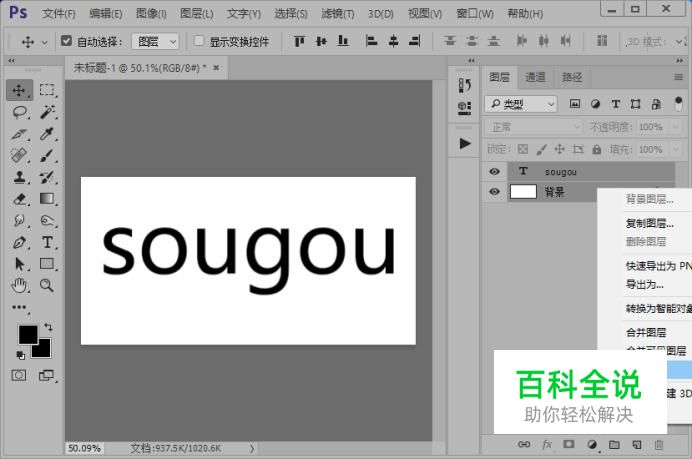
Task: Select the Clone Stamp tool
Action: (19, 177)
